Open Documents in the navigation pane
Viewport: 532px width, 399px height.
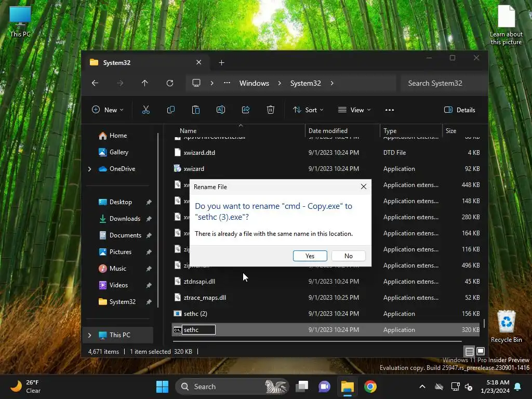120,235
